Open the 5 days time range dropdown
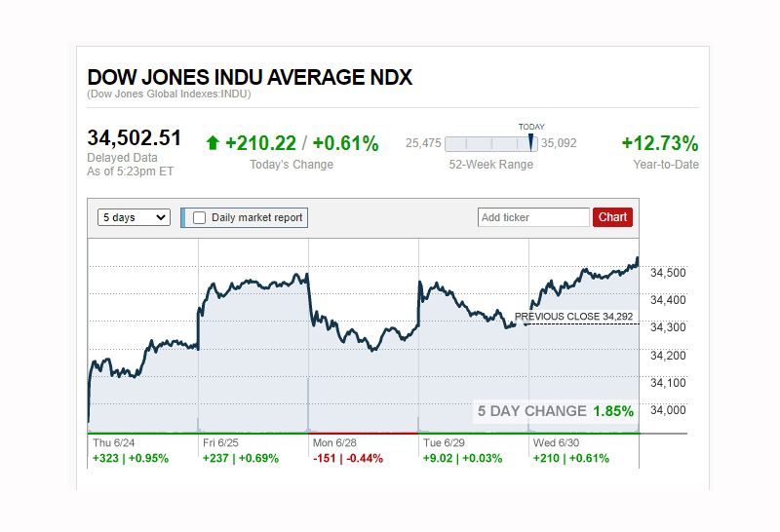This screenshot has width=780, height=532. 135,217
